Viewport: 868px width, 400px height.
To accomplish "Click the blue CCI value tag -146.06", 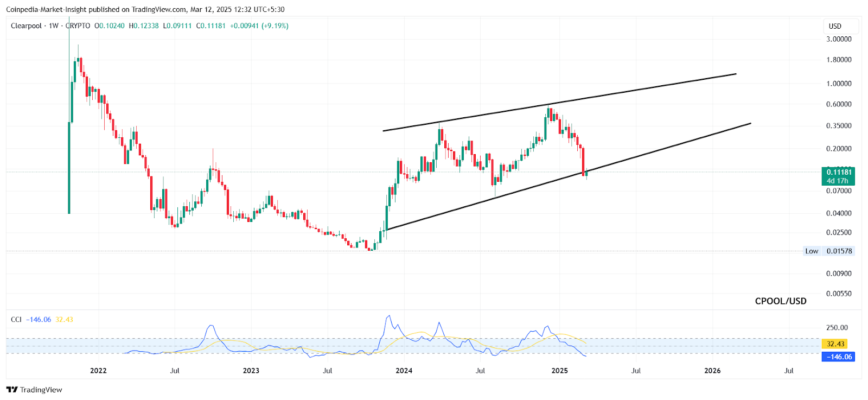I will [838, 357].
